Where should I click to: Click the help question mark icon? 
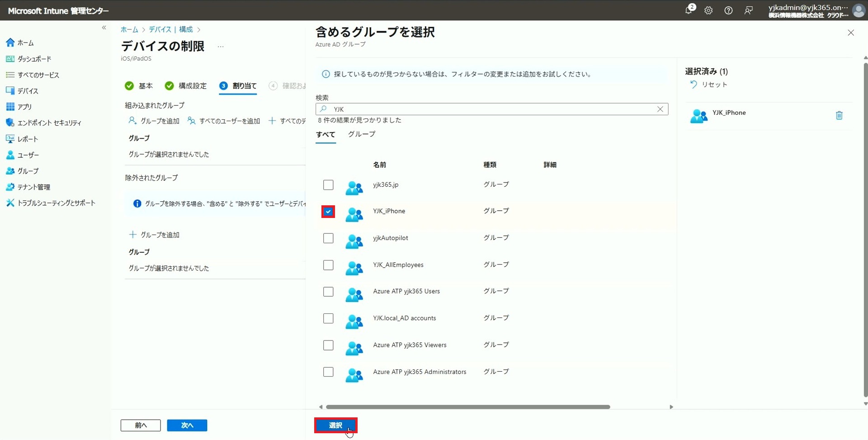tap(728, 10)
